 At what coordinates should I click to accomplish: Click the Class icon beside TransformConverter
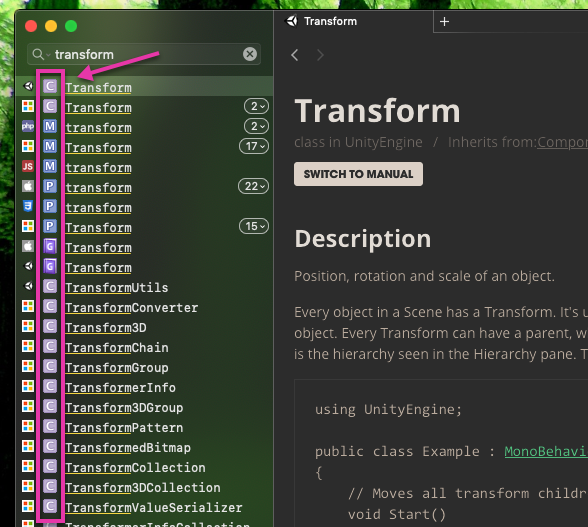point(50,306)
